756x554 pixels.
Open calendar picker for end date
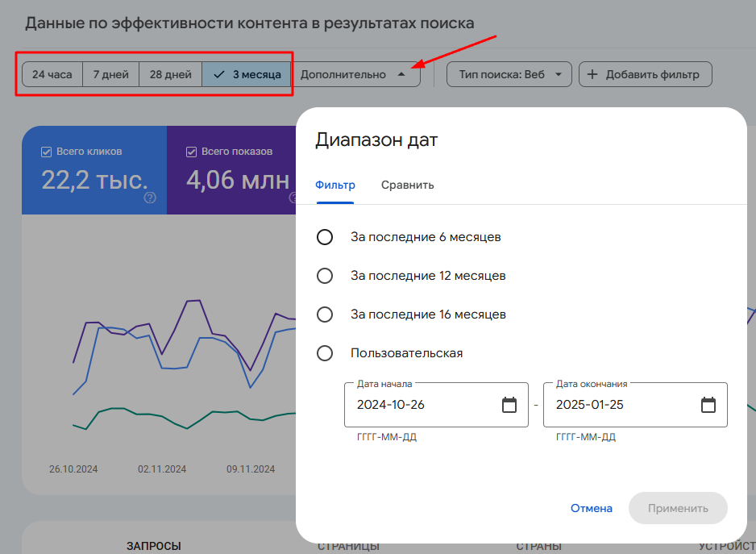click(x=708, y=405)
